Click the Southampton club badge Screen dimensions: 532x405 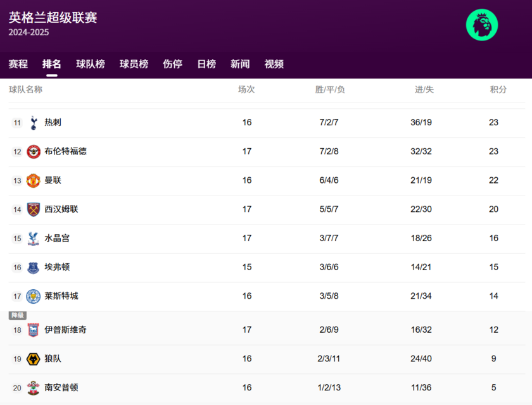[32, 387]
